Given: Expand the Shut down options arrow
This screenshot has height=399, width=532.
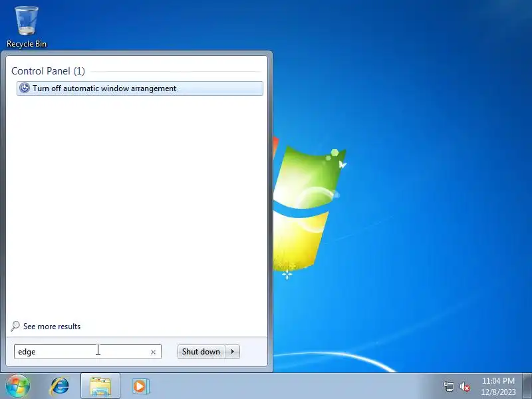Looking at the screenshot, I should click(x=233, y=352).
